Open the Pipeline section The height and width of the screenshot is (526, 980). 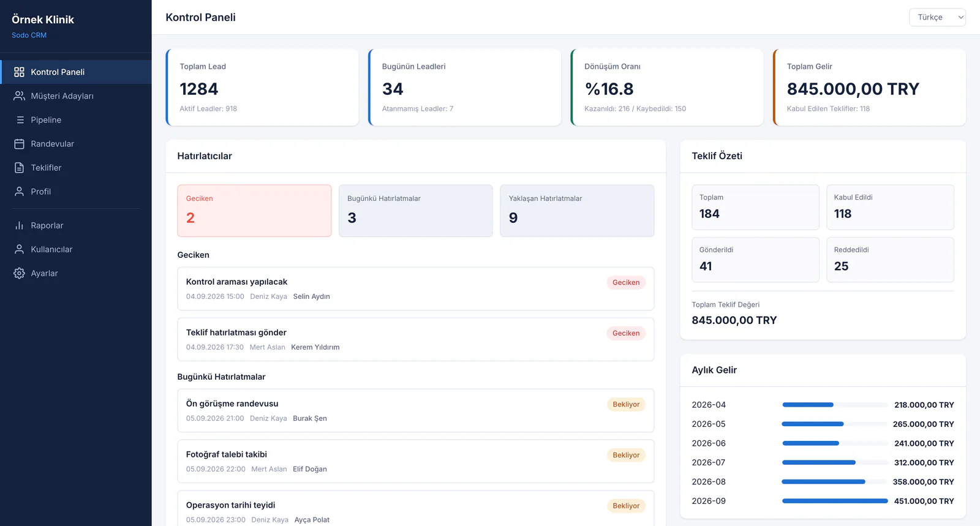(x=76, y=120)
